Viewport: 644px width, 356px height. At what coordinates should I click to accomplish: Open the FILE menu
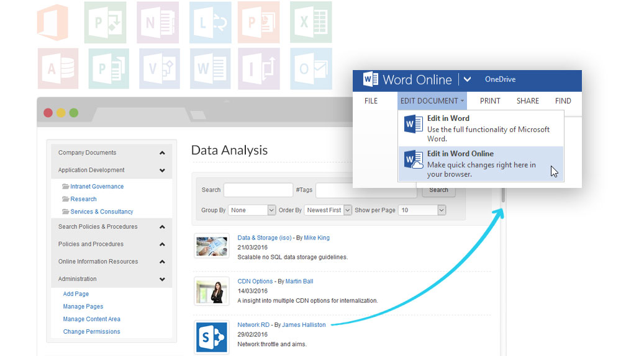click(x=371, y=101)
